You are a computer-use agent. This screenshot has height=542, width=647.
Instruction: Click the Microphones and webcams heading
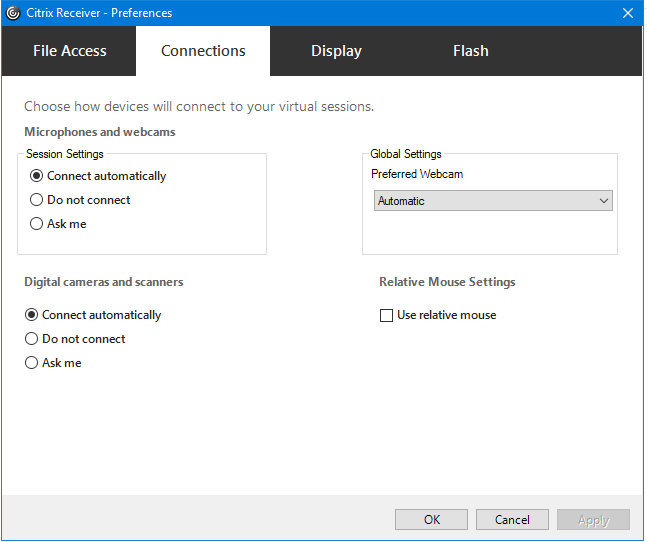tap(100, 132)
